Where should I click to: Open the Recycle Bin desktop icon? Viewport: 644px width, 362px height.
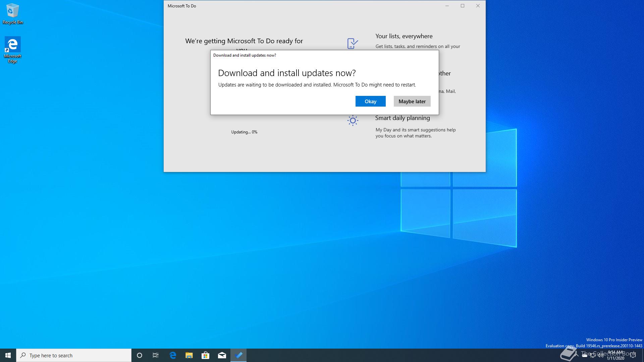pos(13,14)
